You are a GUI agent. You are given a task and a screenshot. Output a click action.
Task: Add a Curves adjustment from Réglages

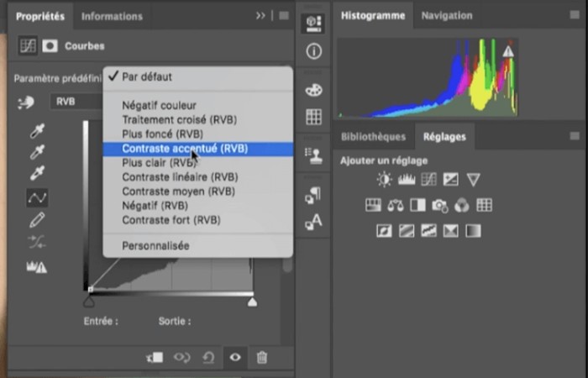pos(428,180)
